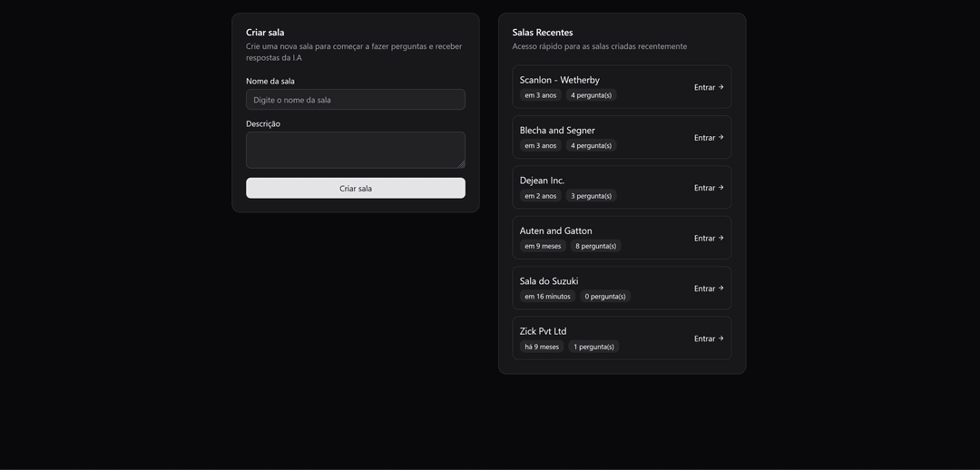Grab the Descrição textarea resize handle
980x470 pixels.
coord(461,164)
